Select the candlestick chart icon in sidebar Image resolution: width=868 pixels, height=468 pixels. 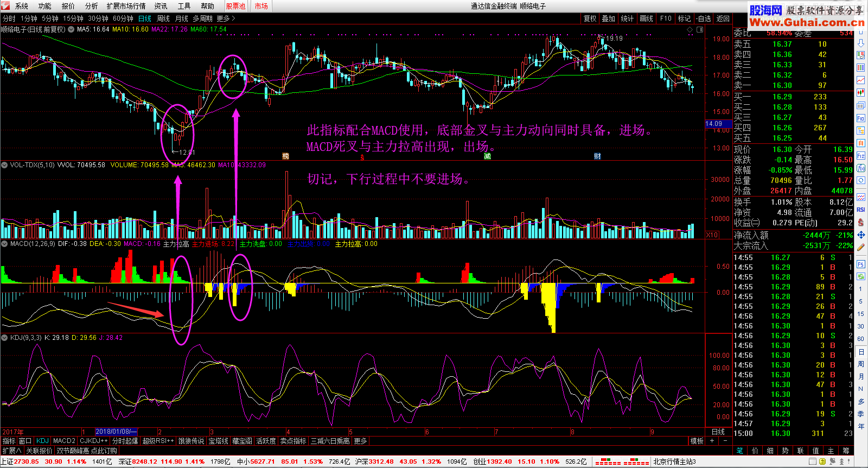click(861, 93)
